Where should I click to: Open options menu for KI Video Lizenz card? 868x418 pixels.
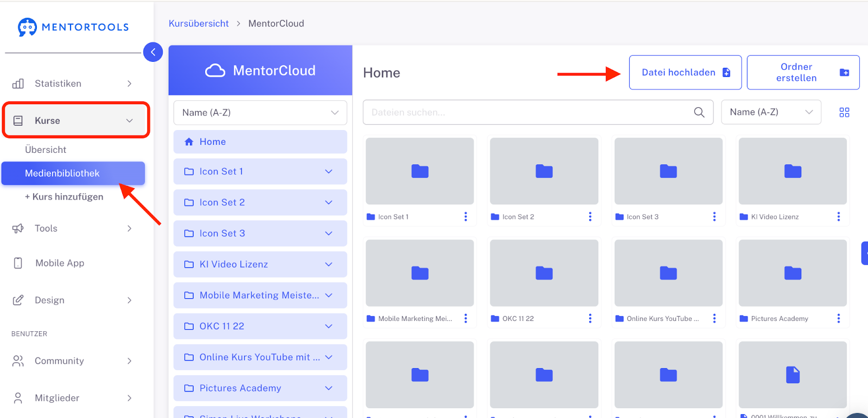pos(838,216)
